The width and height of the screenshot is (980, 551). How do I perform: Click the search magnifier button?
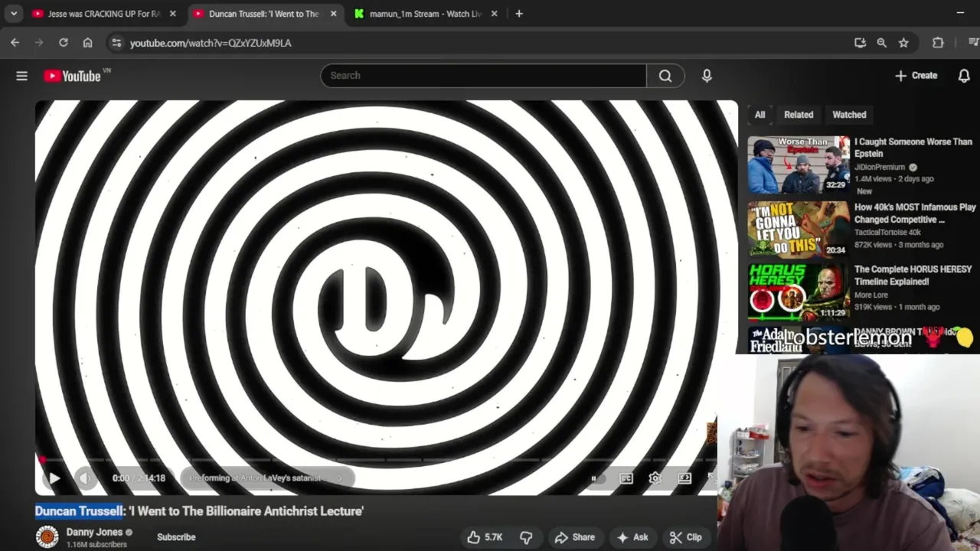[x=665, y=76]
